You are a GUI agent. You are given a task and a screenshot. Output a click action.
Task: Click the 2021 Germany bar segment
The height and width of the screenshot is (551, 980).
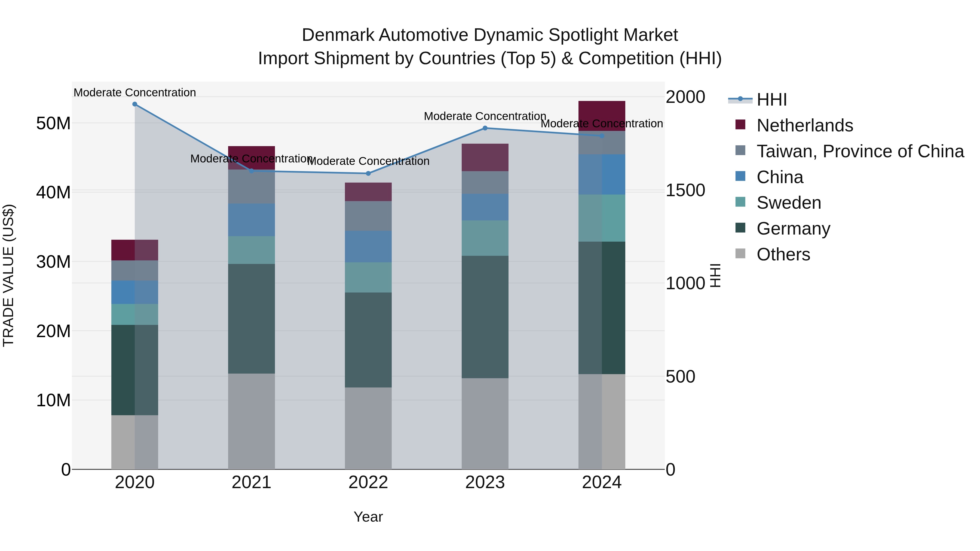[252, 319]
